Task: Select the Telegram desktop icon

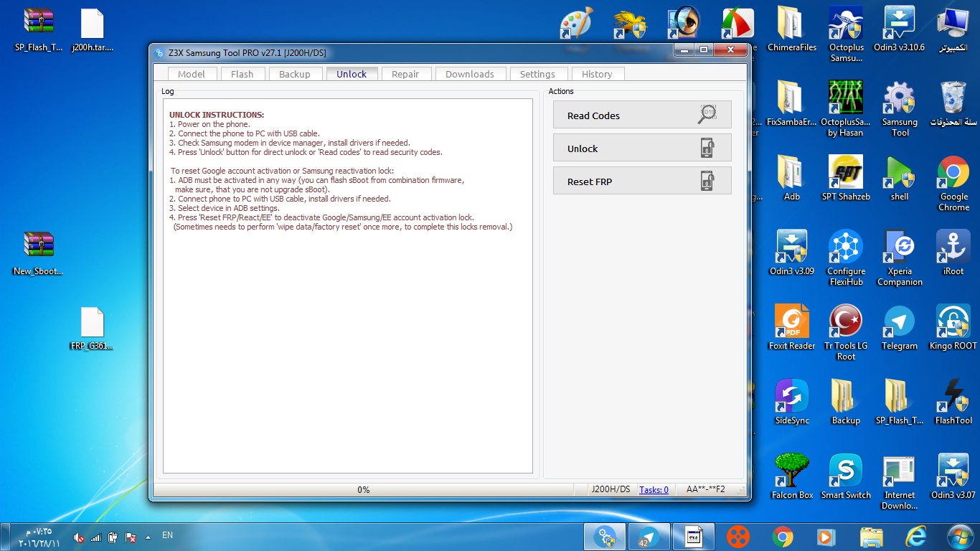Action: coord(900,328)
